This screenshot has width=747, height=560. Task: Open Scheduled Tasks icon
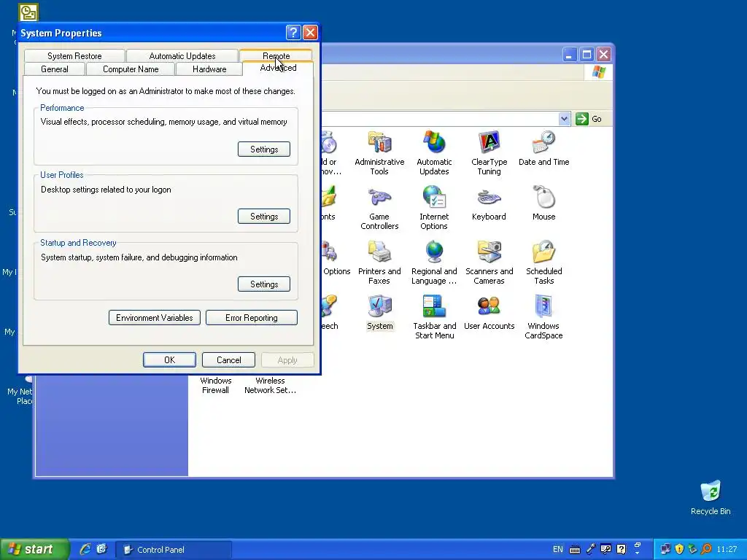click(543, 262)
